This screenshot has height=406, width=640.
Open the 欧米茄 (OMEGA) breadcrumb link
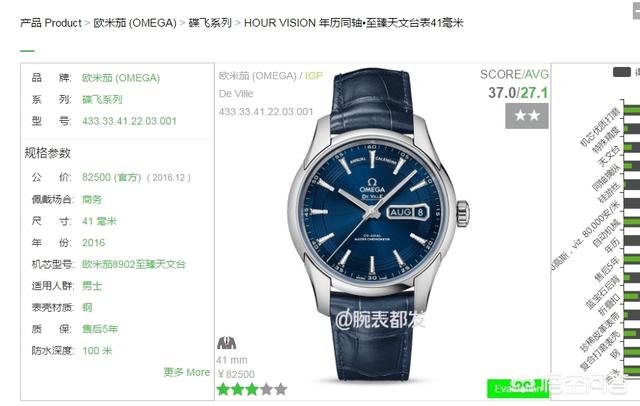tap(135, 23)
